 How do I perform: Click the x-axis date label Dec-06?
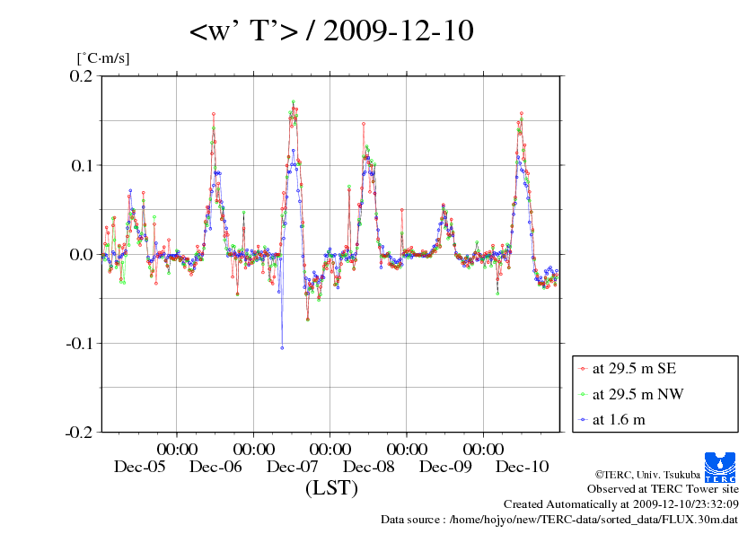tap(215, 467)
